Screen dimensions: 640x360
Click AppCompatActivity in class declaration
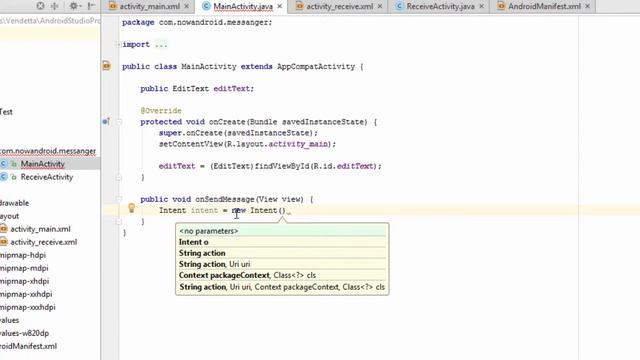[316, 67]
